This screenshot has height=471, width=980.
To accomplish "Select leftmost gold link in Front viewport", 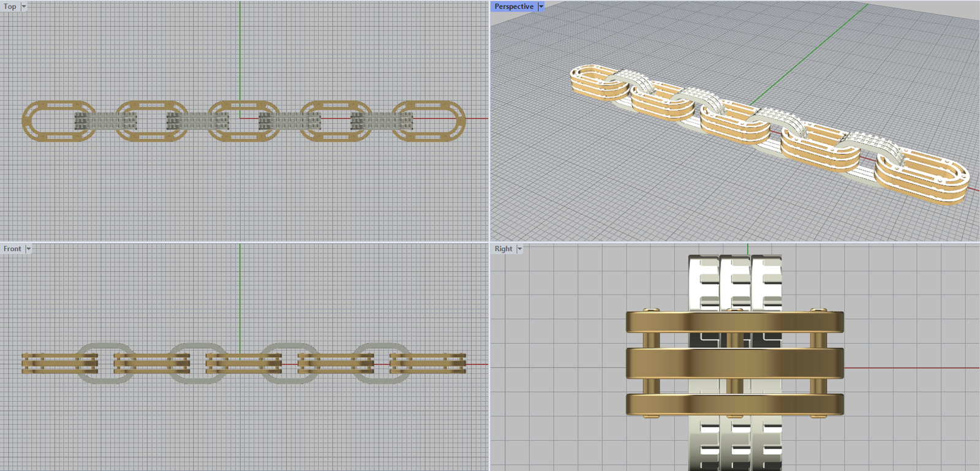I will click(49, 363).
